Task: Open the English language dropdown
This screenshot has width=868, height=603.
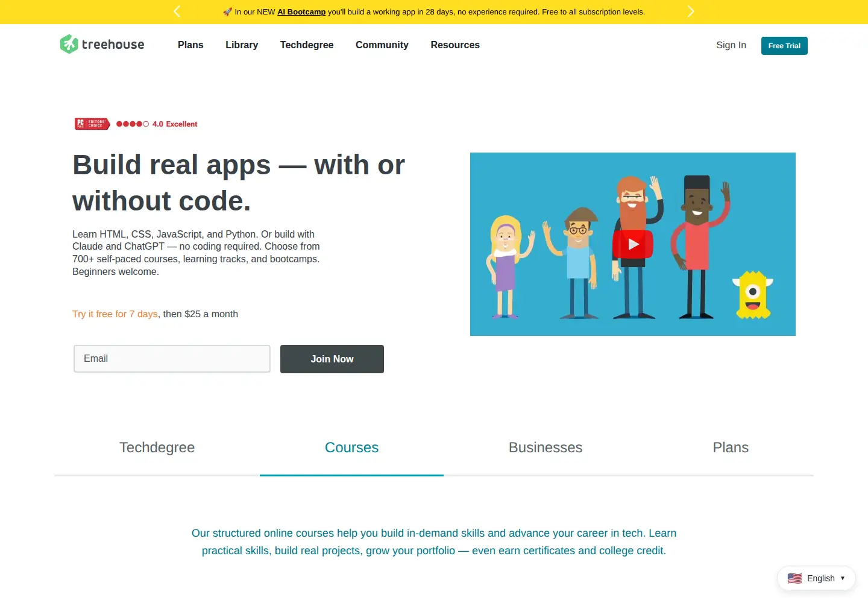Action: pyautogui.click(x=816, y=578)
